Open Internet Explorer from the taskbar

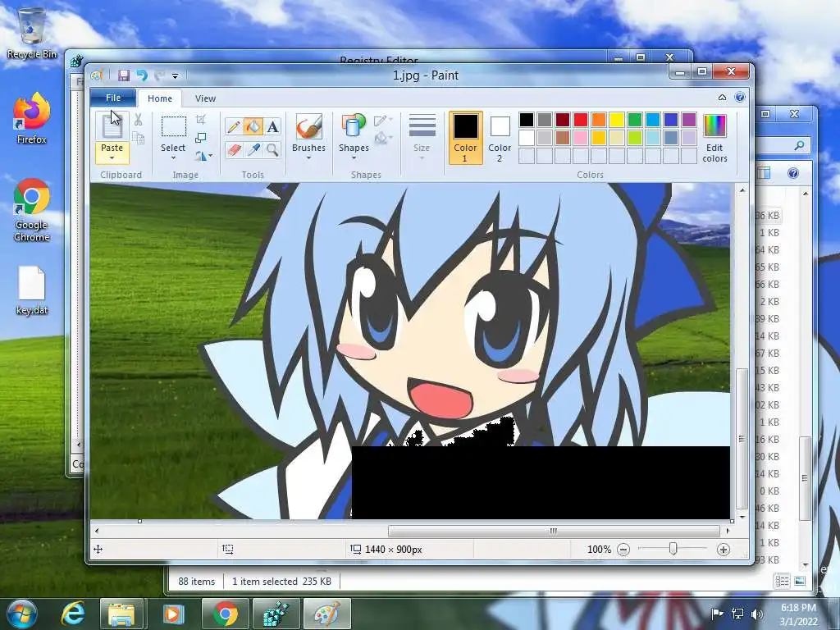click(73, 614)
